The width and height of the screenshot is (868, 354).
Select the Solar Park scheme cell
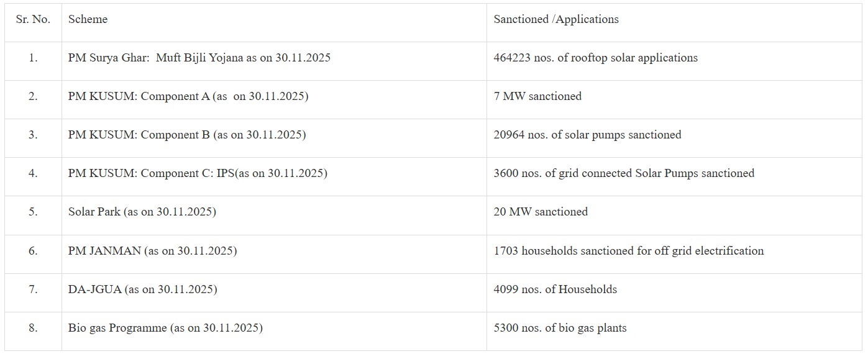(142, 212)
